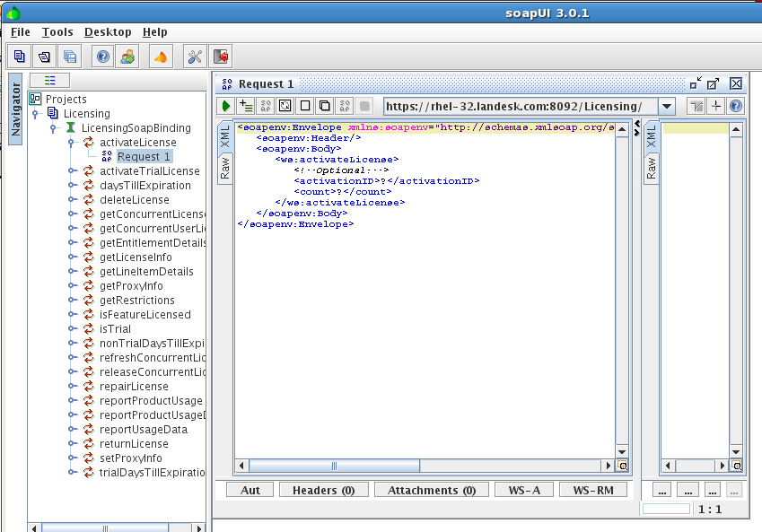Screen dimensions: 762x532
Task: Open the Help menu
Action: 155,32
